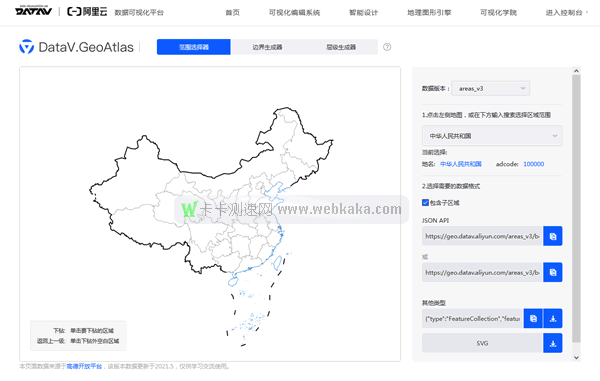Viewport: 600px width, 381px height.
Task: Click the 其他类型 label
Action: pyautogui.click(x=434, y=303)
